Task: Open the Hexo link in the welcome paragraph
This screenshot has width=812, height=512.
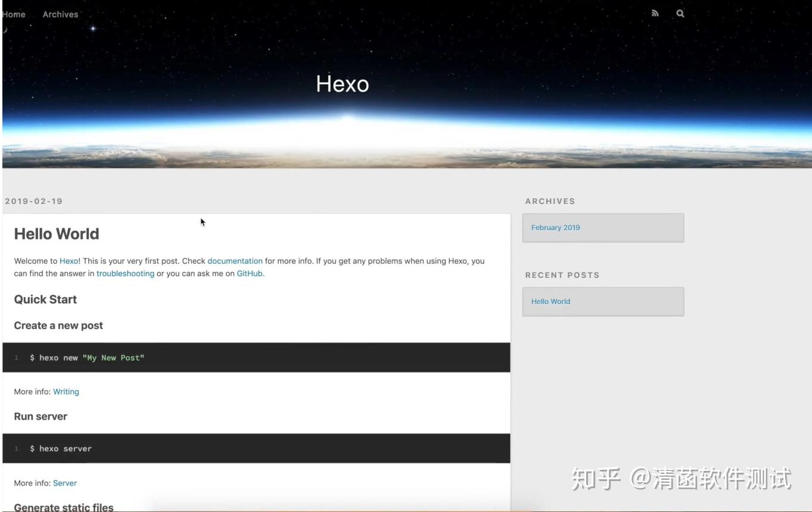Action: pos(68,261)
